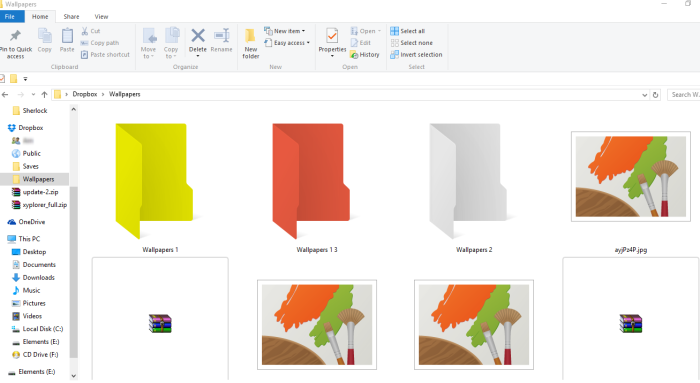Click the Paste ribbon icon
Screen dimensions: 700x383
[67, 36]
